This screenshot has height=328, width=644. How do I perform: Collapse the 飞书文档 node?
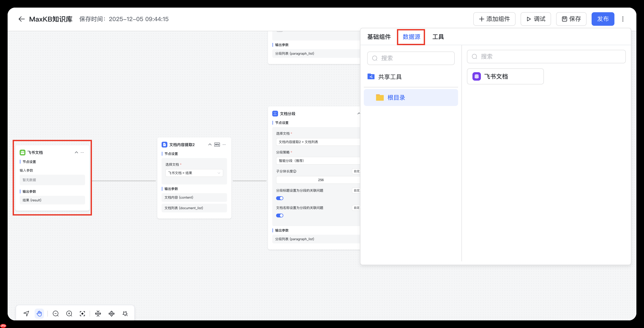[x=76, y=152]
